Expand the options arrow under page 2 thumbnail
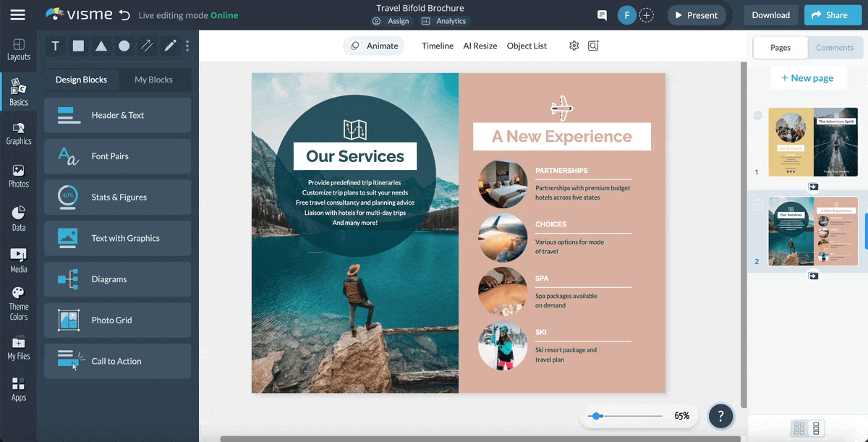Viewport: 868px width, 442px height. click(814, 275)
